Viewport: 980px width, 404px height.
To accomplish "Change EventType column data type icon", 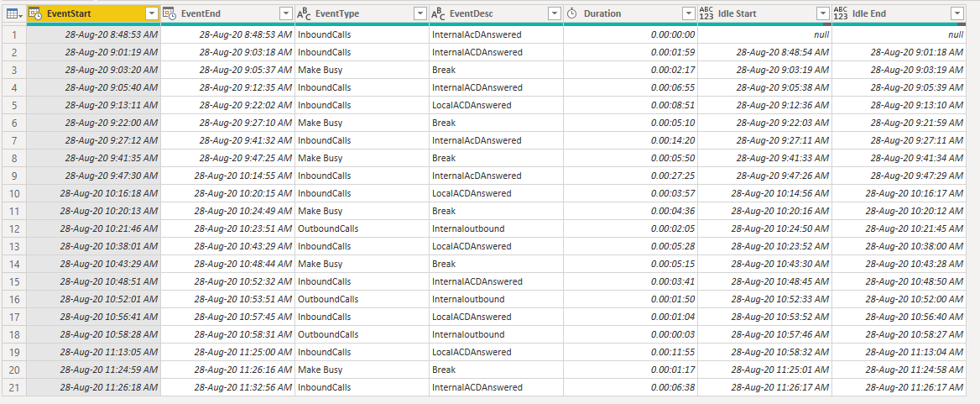I will point(304,13).
